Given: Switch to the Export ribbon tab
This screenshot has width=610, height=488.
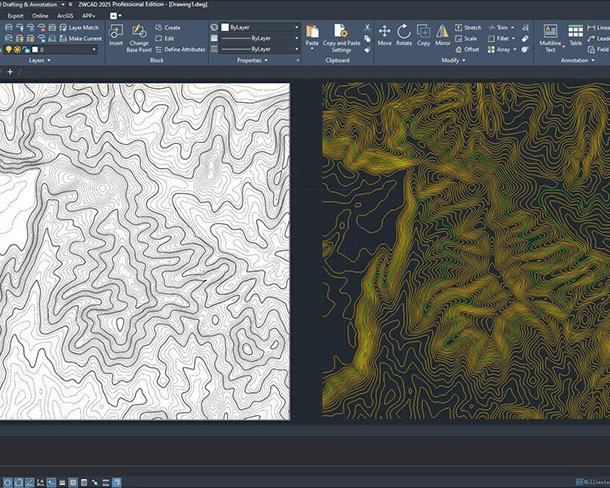Looking at the screenshot, I should 16,16.
